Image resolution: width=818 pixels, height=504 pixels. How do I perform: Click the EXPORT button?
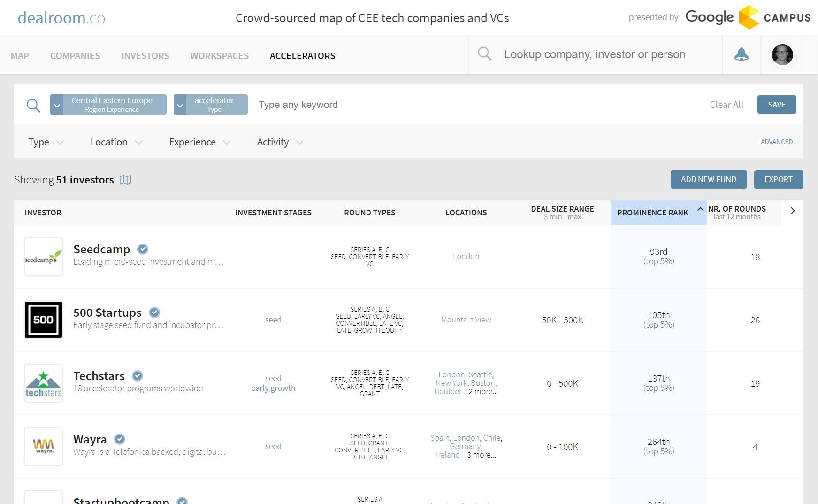pos(778,179)
